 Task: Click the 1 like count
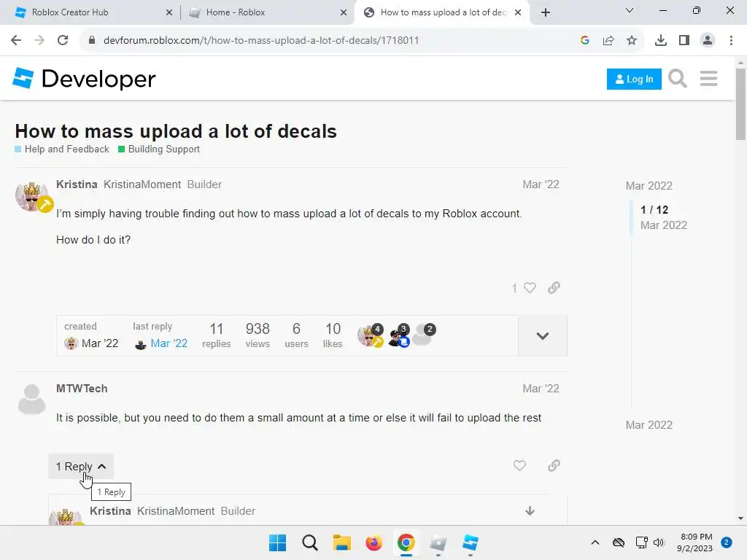(514, 288)
